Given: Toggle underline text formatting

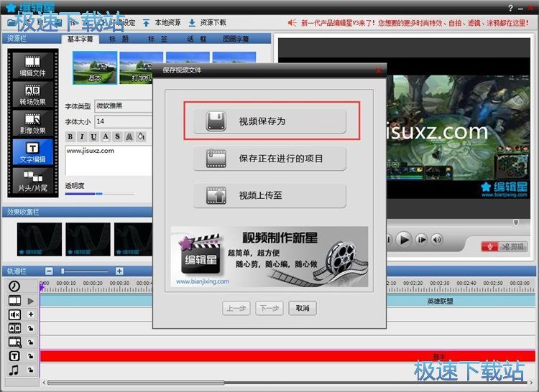Looking at the screenshot, I should click(93, 136).
